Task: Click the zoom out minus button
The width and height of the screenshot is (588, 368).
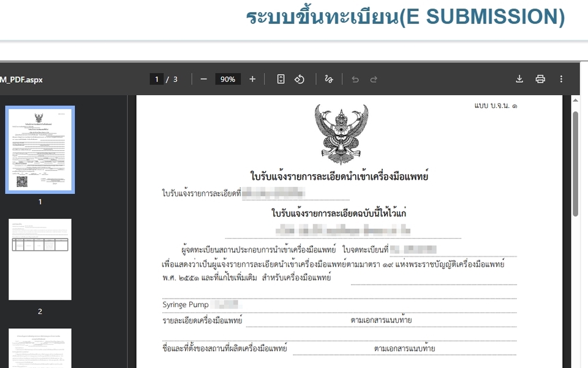Action: pyautogui.click(x=204, y=79)
